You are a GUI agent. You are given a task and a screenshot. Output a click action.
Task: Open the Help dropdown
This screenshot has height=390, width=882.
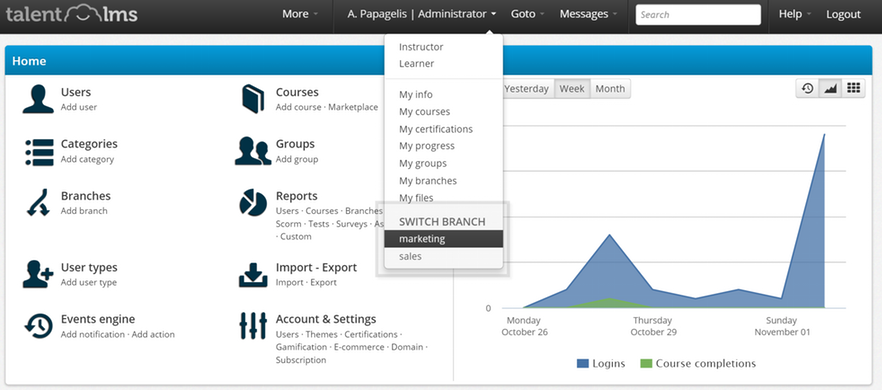795,15
